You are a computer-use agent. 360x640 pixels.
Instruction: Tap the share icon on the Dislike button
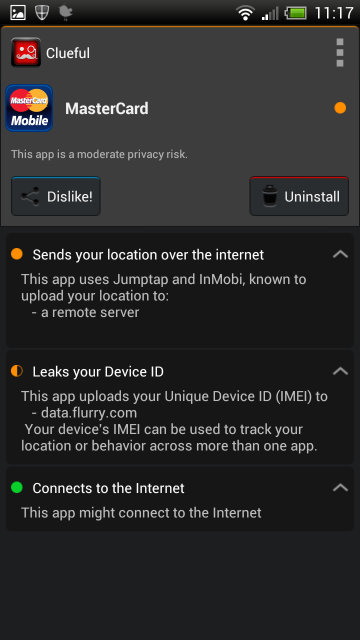(30, 197)
